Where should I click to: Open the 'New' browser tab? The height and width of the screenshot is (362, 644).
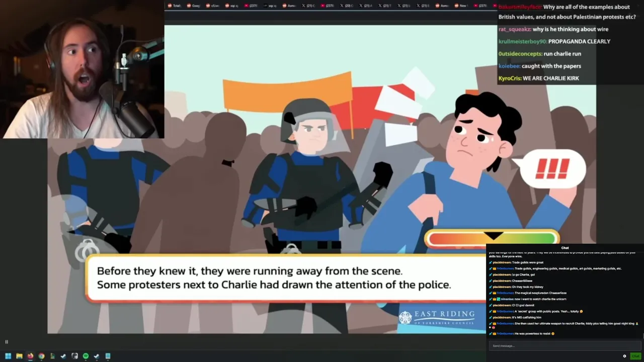pos(462,6)
